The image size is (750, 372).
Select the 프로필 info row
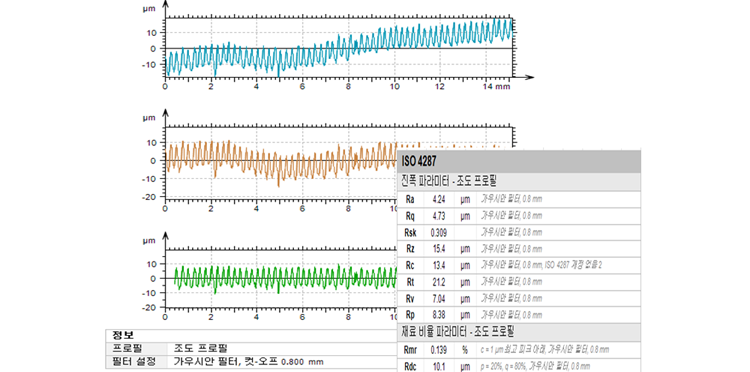251,348
